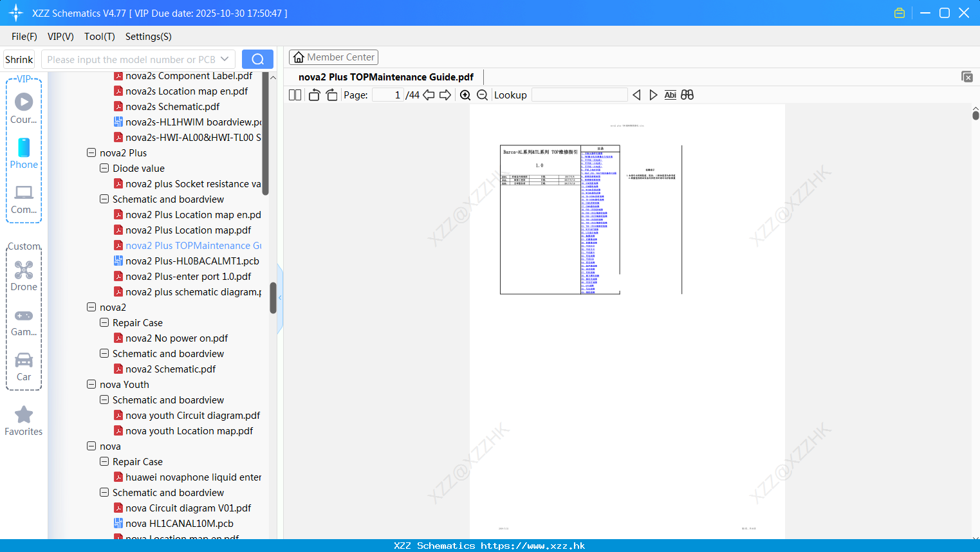Open nova2 Schematic.pdf

(x=171, y=369)
